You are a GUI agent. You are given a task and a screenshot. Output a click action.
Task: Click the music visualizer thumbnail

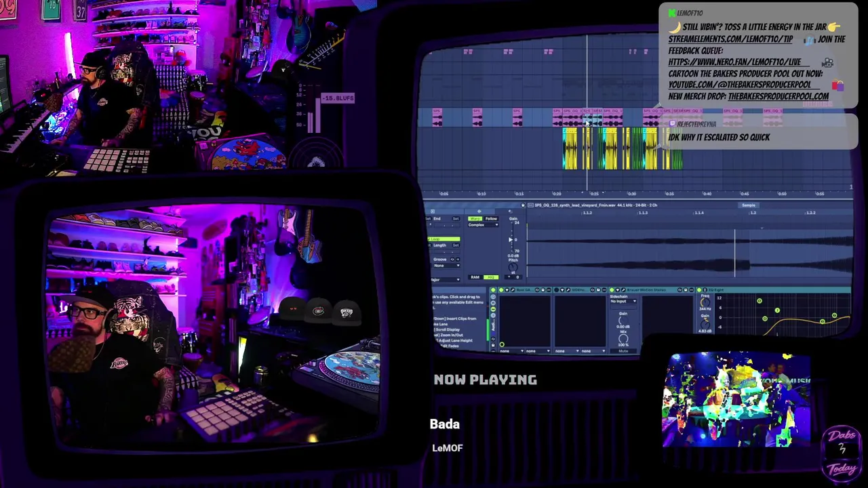pyautogui.click(x=736, y=399)
